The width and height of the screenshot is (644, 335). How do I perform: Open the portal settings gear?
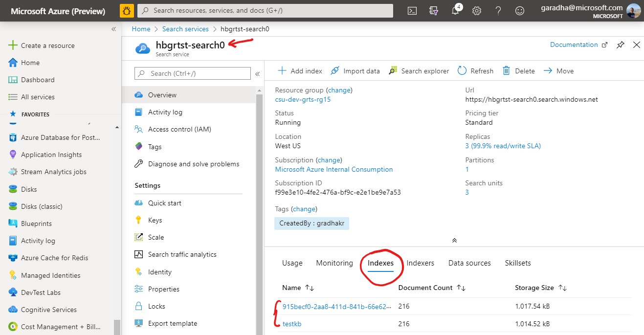click(477, 11)
